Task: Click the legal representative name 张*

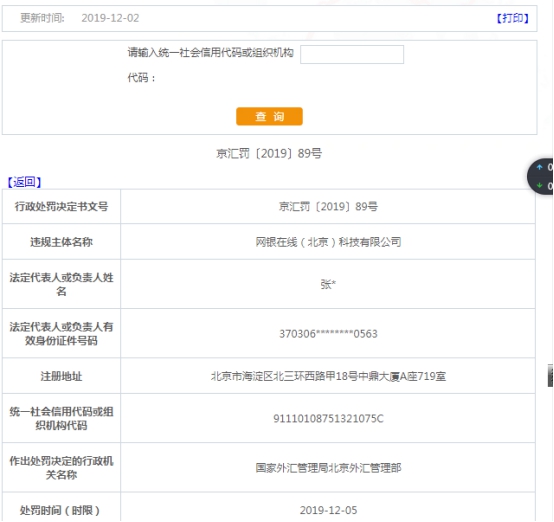Action: click(x=328, y=284)
